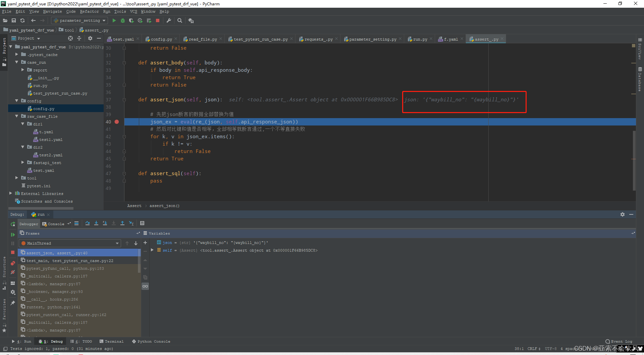Toggle Mute Breakpoints in debug sidebar
644x355 pixels.
13,272
